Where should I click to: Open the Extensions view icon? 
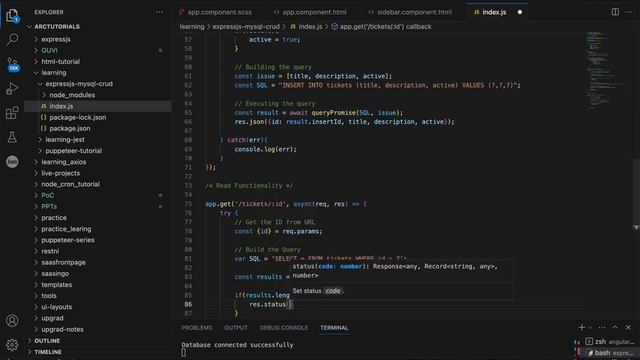tap(12, 113)
